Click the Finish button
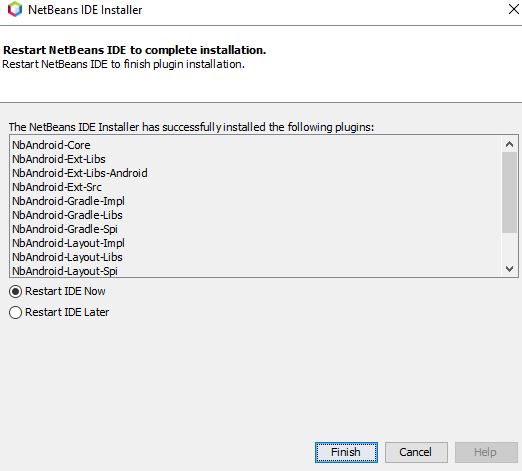This screenshot has height=471, width=522. coord(346,452)
